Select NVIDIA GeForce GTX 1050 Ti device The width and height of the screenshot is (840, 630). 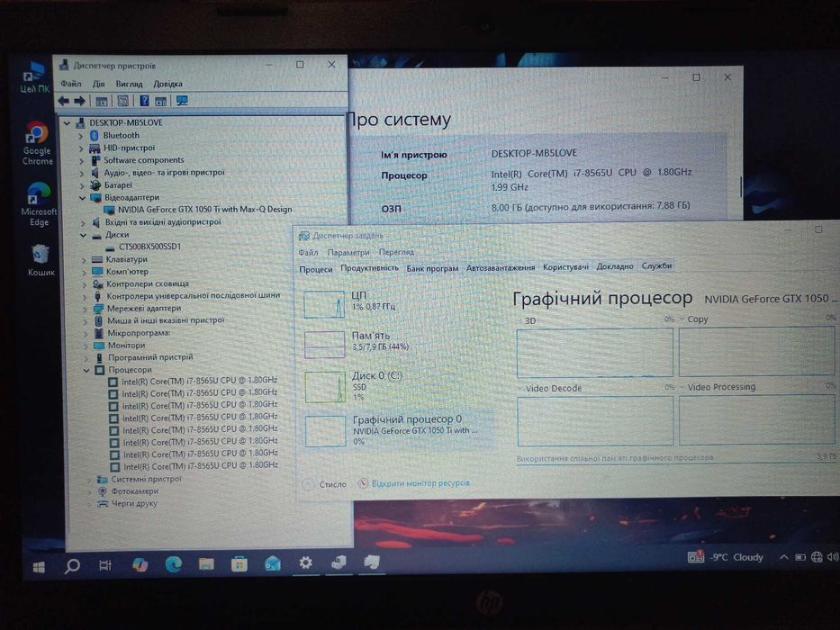click(x=198, y=210)
